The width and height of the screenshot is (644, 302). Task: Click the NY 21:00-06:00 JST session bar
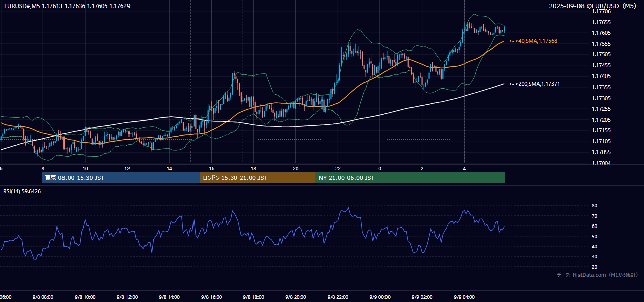point(411,178)
